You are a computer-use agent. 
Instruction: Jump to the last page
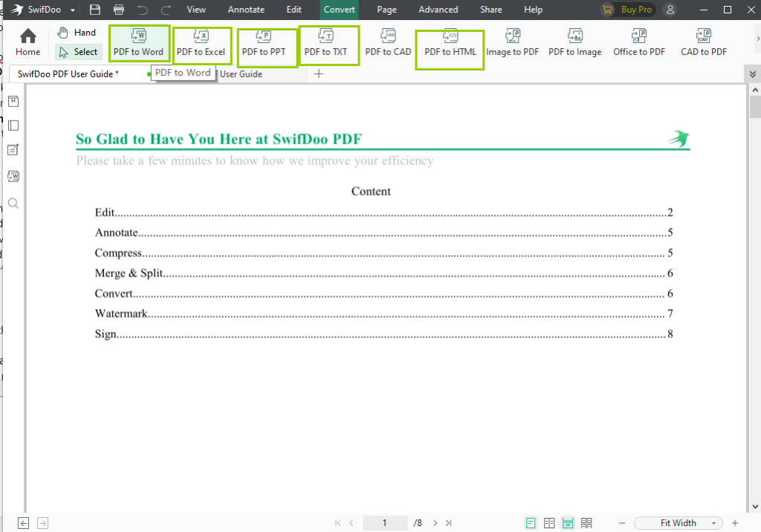449,523
